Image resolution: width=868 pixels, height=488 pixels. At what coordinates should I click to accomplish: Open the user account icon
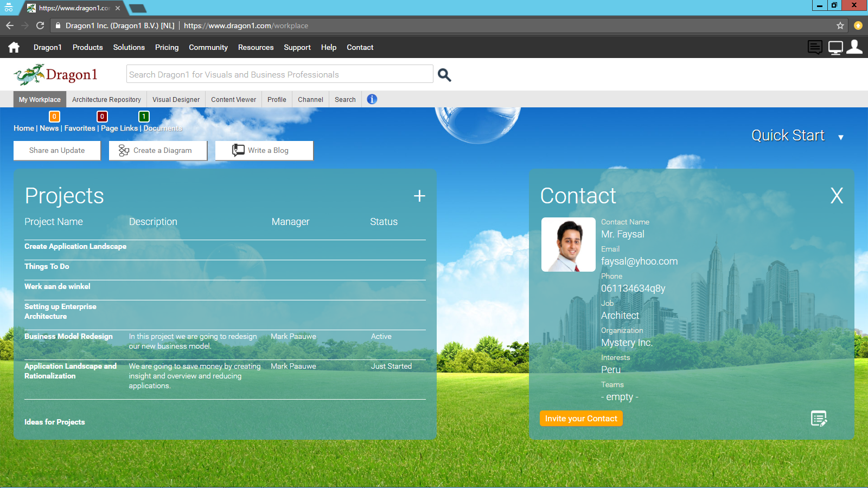point(854,47)
